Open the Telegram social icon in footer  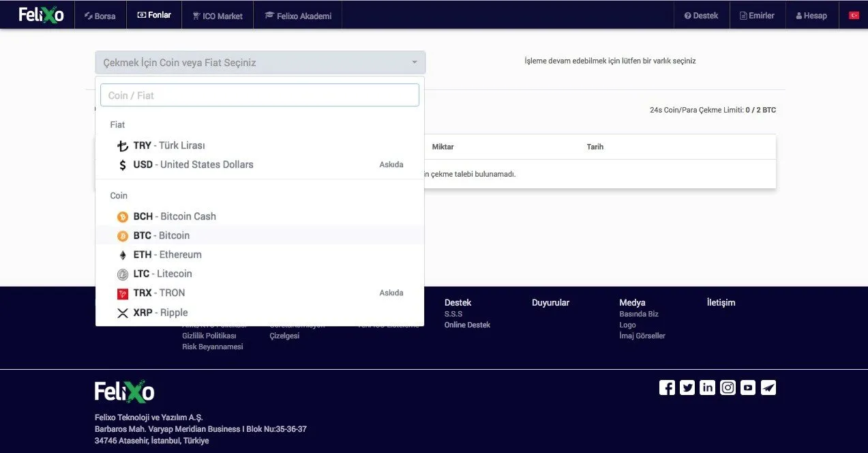tap(768, 388)
